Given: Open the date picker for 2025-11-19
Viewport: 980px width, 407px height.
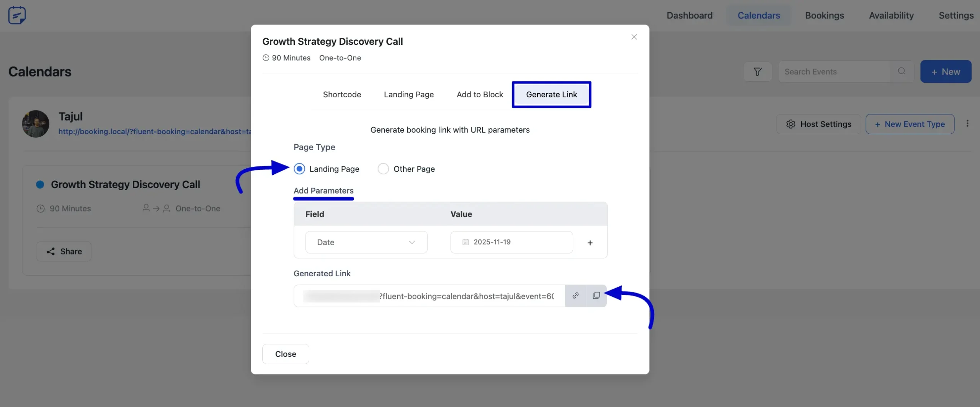Looking at the screenshot, I should (x=511, y=242).
